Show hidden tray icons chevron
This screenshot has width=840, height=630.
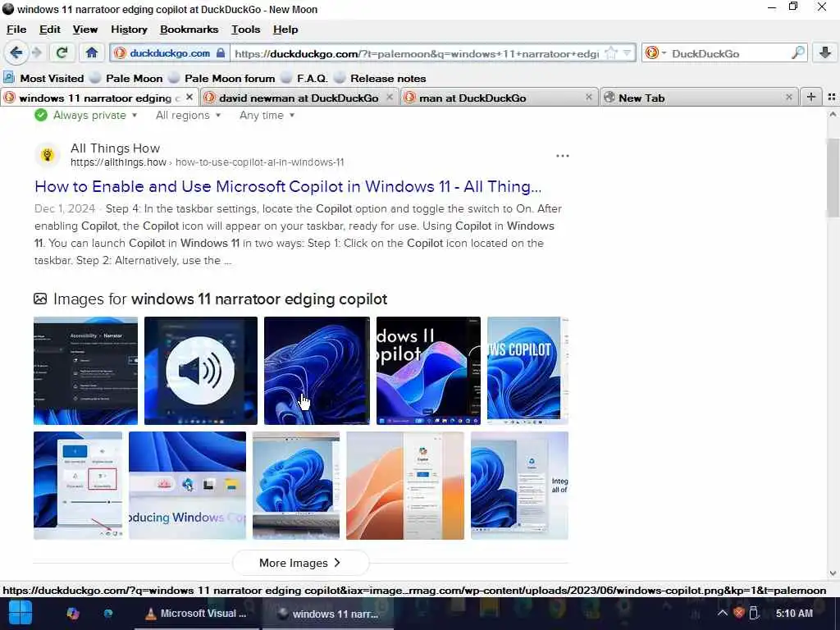pos(722,614)
